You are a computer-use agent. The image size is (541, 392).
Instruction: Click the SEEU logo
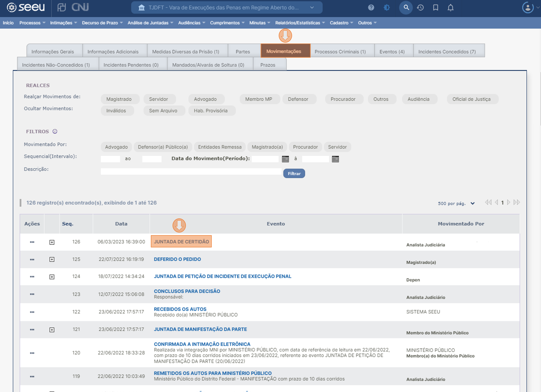tap(26, 7)
